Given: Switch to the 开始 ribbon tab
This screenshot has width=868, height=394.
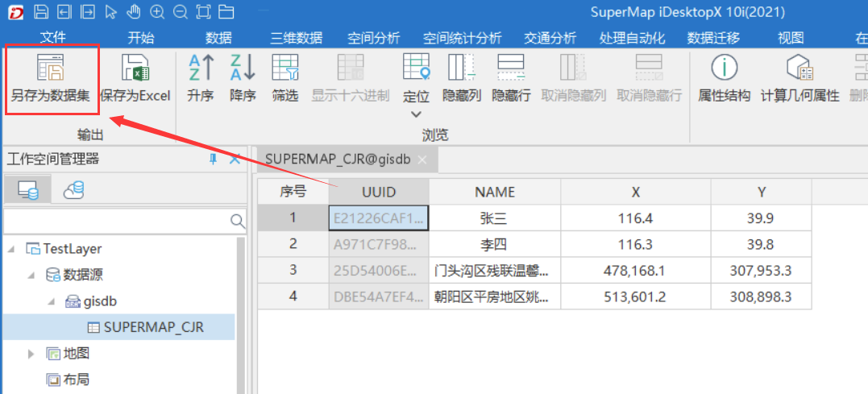Looking at the screenshot, I should click(141, 38).
